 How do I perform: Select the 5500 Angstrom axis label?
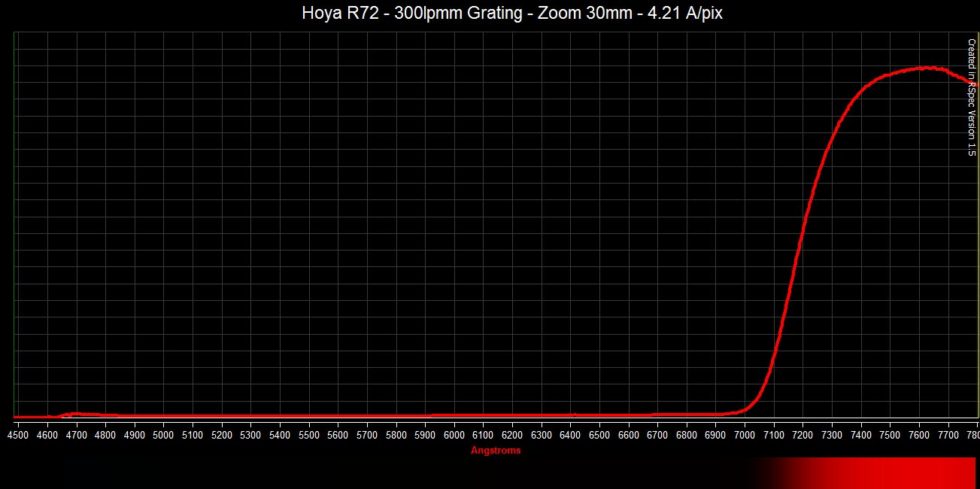click(x=308, y=435)
